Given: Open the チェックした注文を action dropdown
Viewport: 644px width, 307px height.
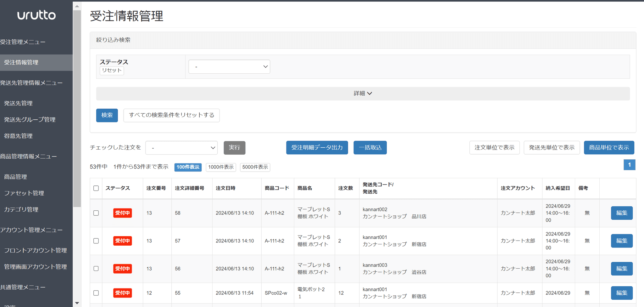Looking at the screenshot, I should (181, 148).
